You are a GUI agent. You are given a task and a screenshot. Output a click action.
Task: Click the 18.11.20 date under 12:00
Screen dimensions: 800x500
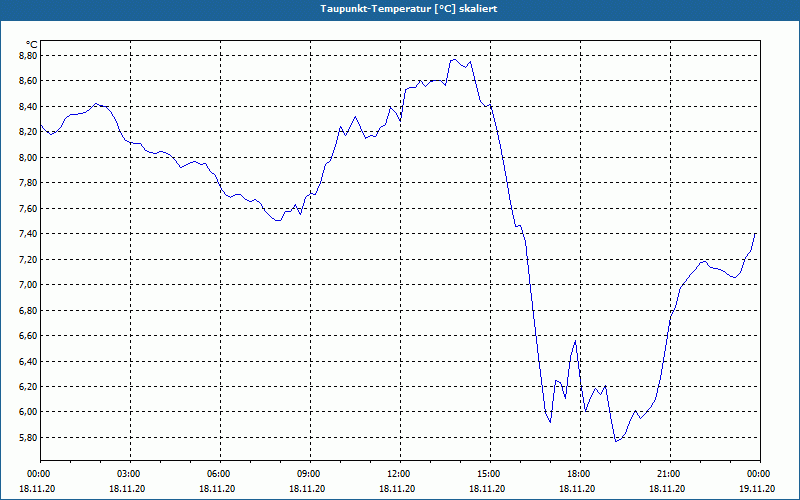(x=397, y=488)
